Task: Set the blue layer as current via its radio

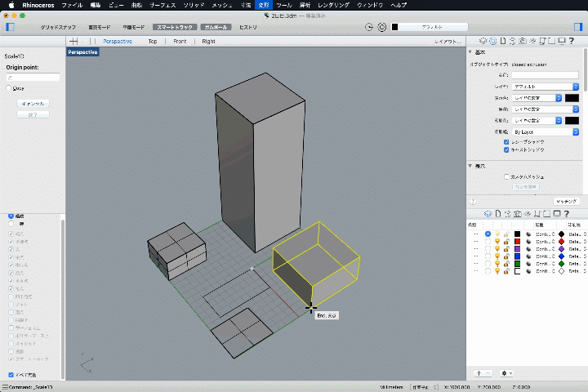Action: click(x=488, y=256)
